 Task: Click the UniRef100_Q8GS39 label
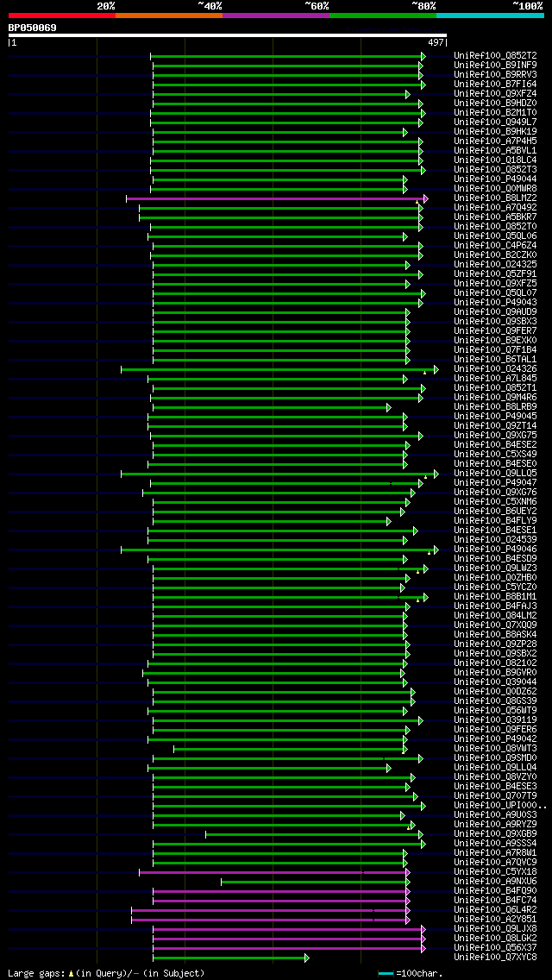click(495, 702)
